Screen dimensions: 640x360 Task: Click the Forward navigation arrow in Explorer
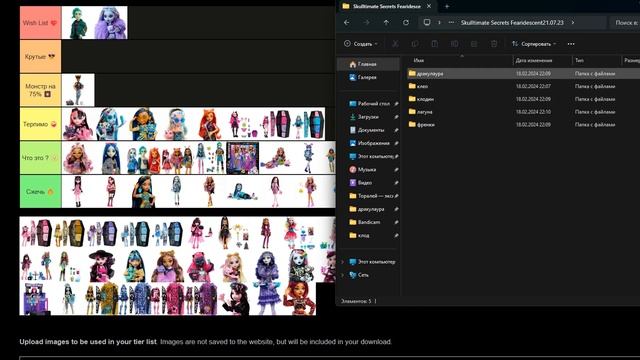pos(367,22)
